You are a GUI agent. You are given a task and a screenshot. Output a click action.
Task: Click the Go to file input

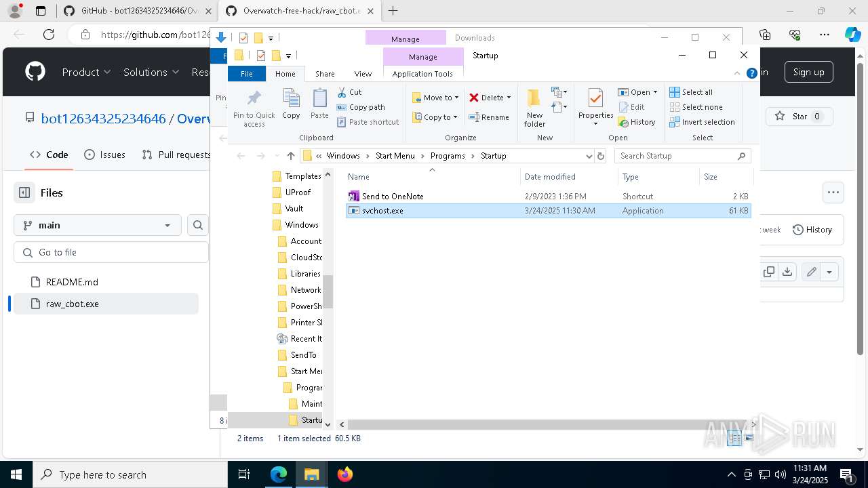tap(111, 252)
